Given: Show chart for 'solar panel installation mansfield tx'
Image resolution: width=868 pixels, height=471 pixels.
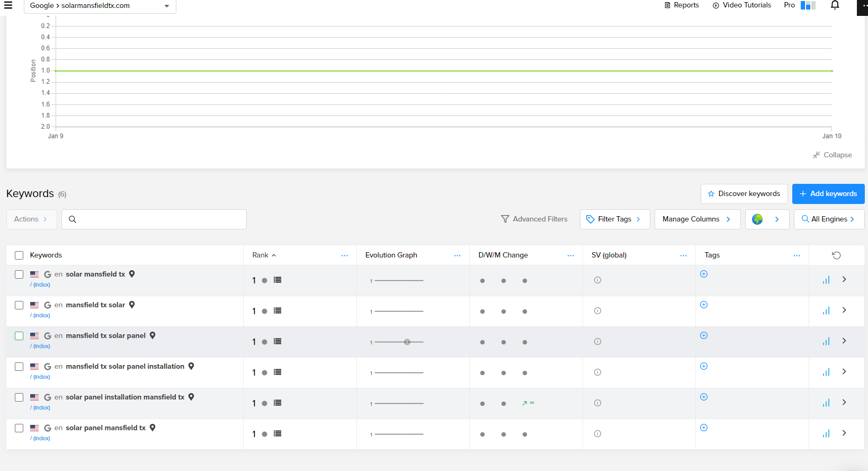Looking at the screenshot, I should click(x=826, y=403).
